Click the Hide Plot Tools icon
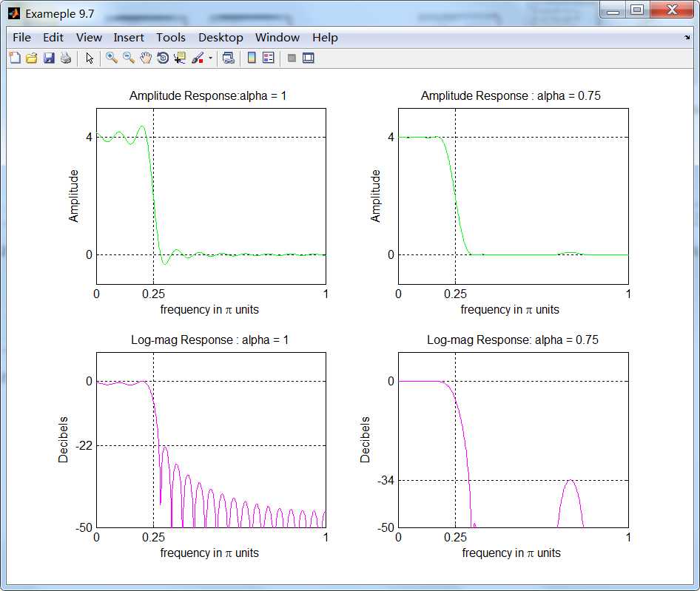Image resolution: width=700 pixels, height=591 pixels. (x=292, y=58)
